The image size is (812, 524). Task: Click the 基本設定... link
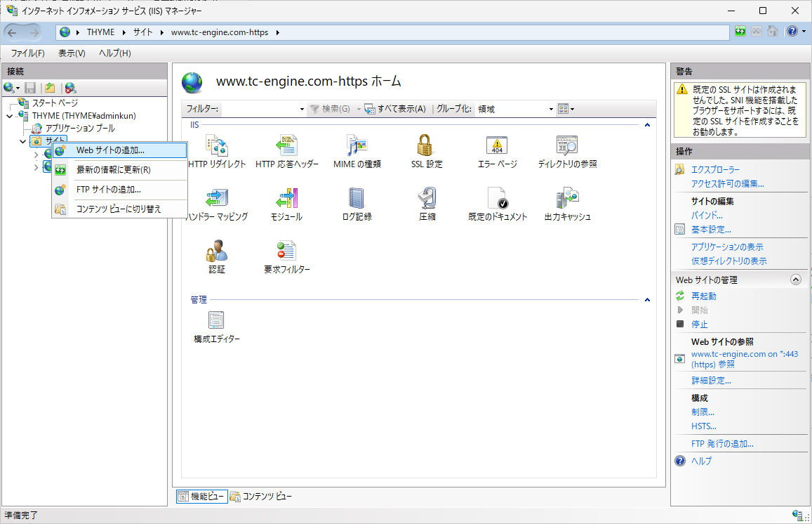pos(711,230)
